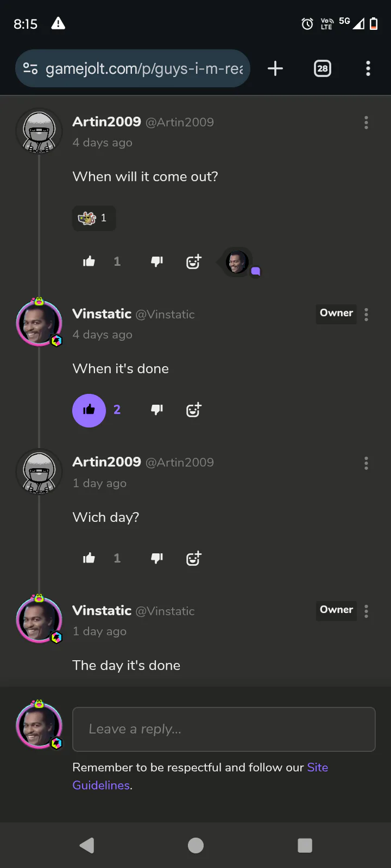The image size is (391, 868).
Task: Like Artin2009's "When will it come out?" comment
Action: (x=89, y=262)
